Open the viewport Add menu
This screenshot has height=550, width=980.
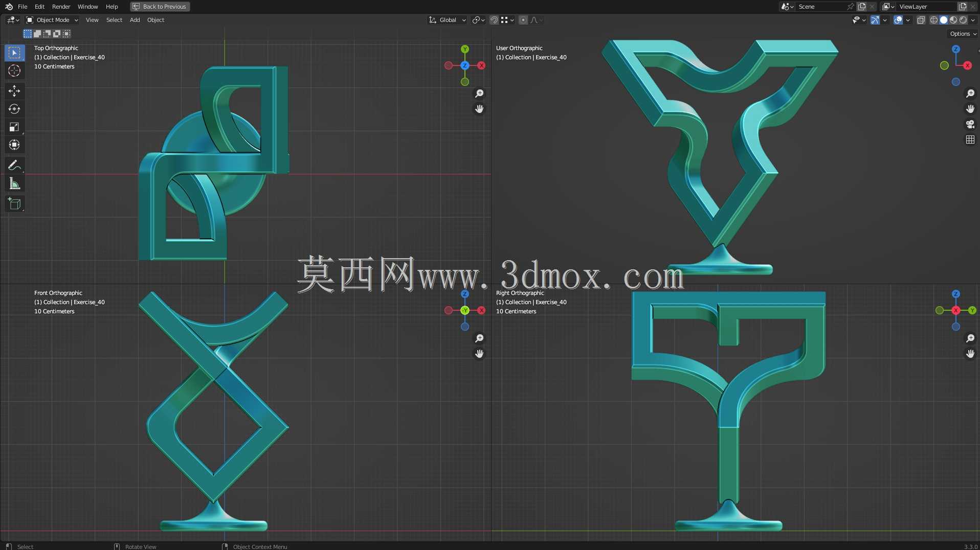(x=135, y=20)
